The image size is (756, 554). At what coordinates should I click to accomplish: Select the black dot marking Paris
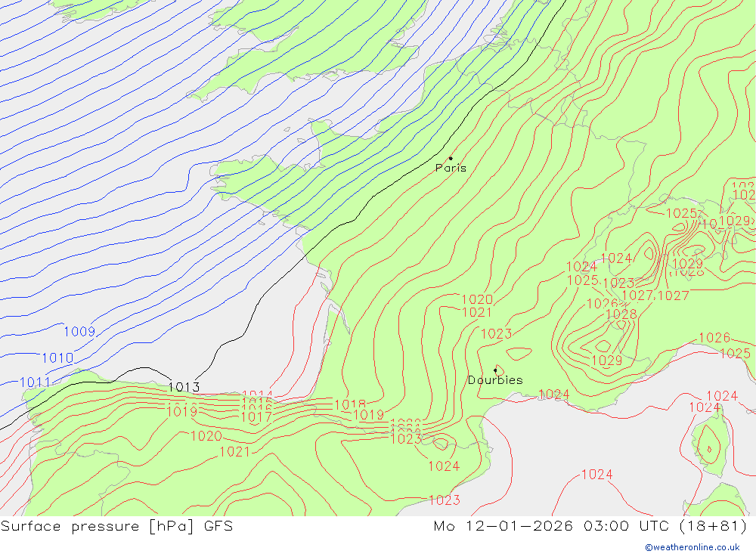(451, 158)
